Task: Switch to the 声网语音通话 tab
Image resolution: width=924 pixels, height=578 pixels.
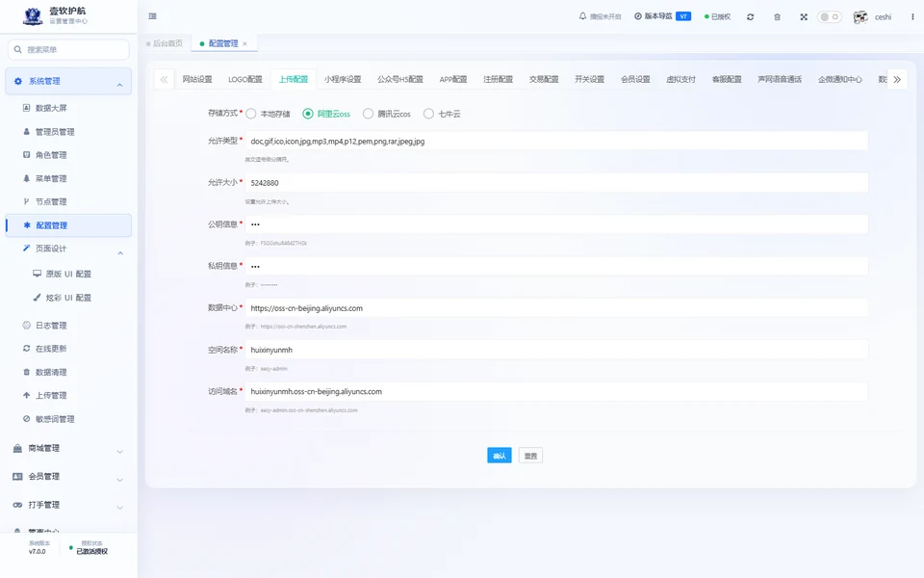Action: 780,79
